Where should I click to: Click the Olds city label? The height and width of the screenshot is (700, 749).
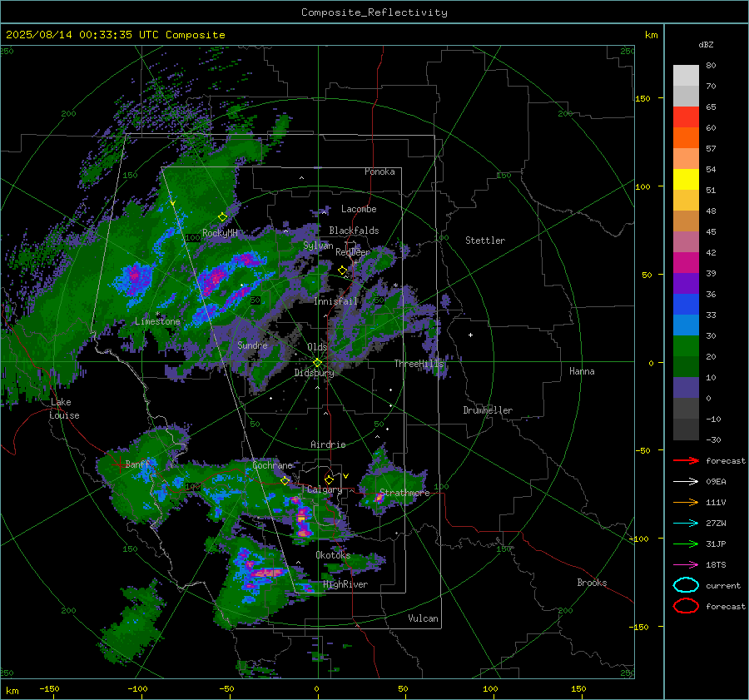pos(317,347)
